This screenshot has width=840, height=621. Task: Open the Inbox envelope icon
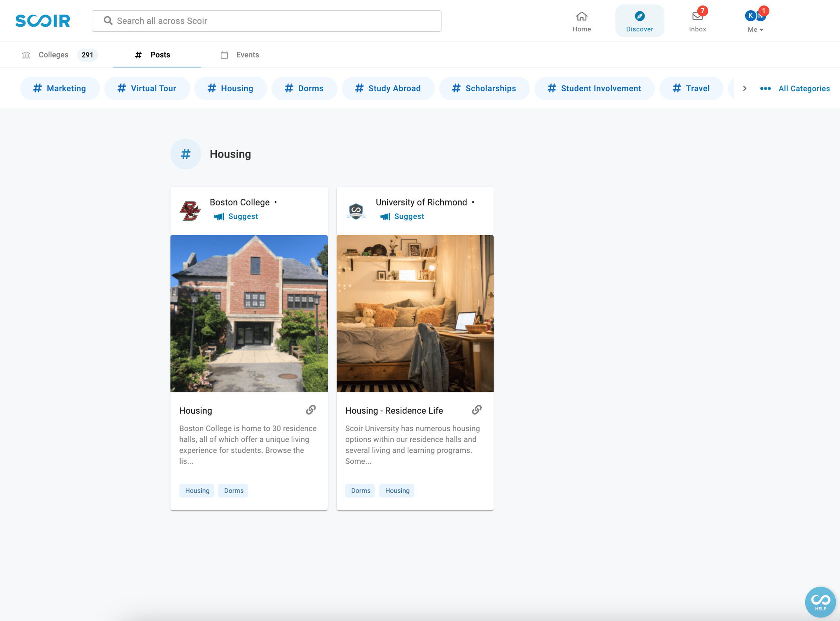(697, 16)
